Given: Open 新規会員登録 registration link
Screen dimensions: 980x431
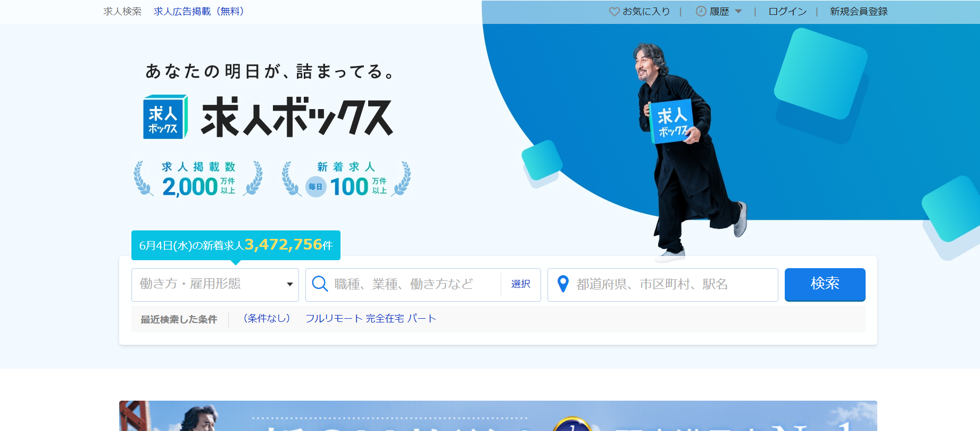Looking at the screenshot, I should click(859, 11).
